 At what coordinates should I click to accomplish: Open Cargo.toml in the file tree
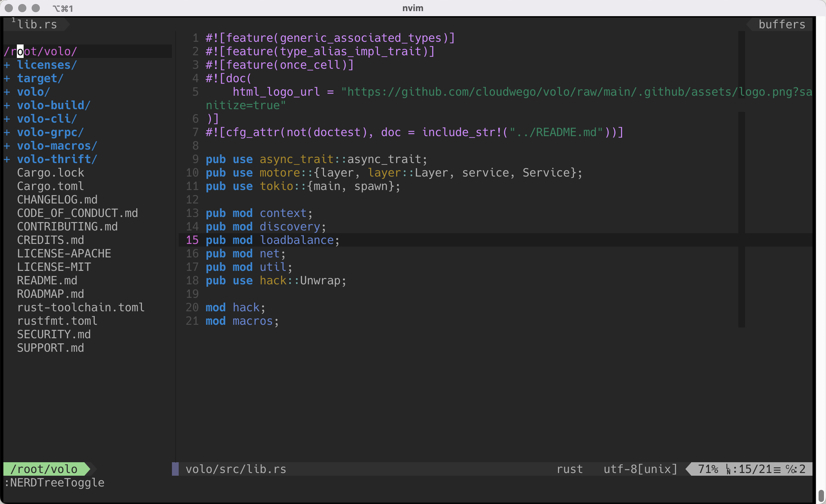(x=51, y=186)
